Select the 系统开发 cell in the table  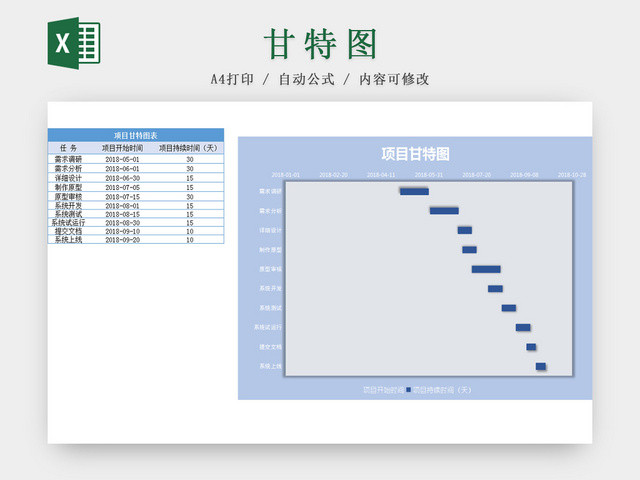coord(68,206)
